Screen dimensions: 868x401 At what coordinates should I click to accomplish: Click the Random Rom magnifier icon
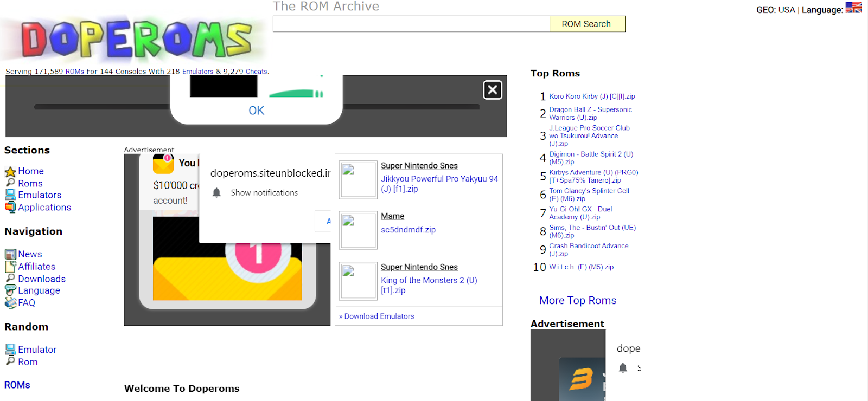pyautogui.click(x=10, y=361)
